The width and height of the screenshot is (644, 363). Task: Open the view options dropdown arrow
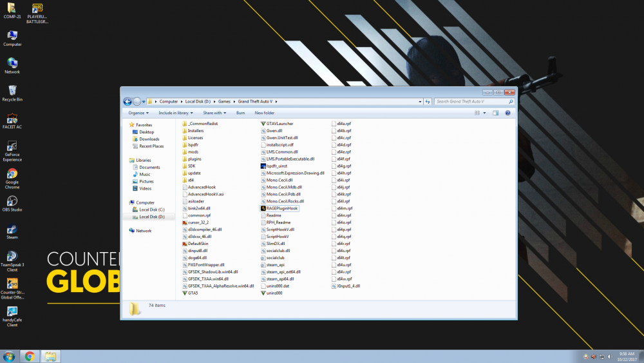pos(484,113)
